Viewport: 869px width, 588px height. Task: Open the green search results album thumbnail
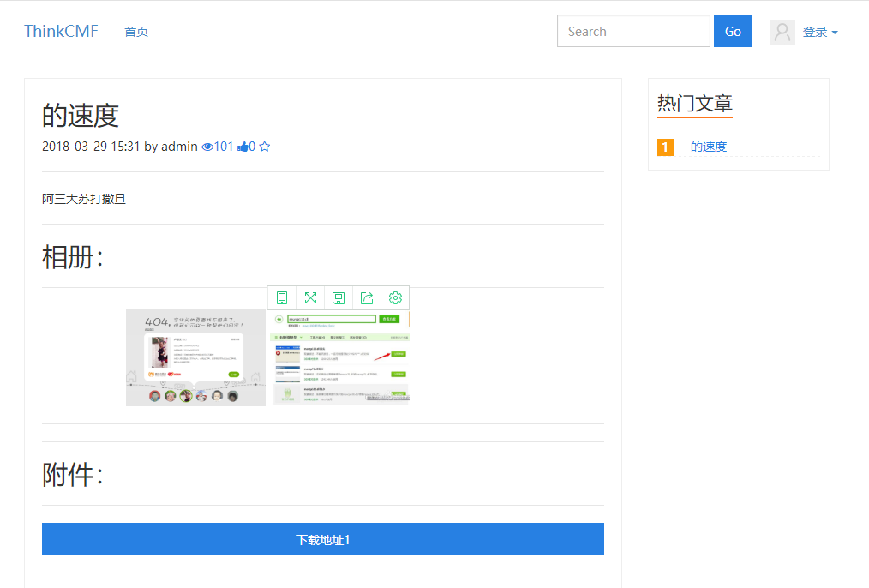pos(340,357)
